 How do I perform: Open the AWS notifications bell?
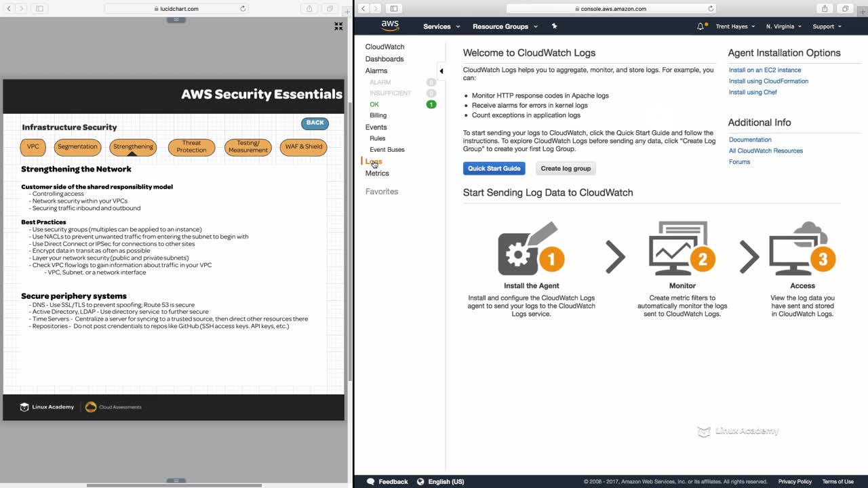(x=701, y=26)
